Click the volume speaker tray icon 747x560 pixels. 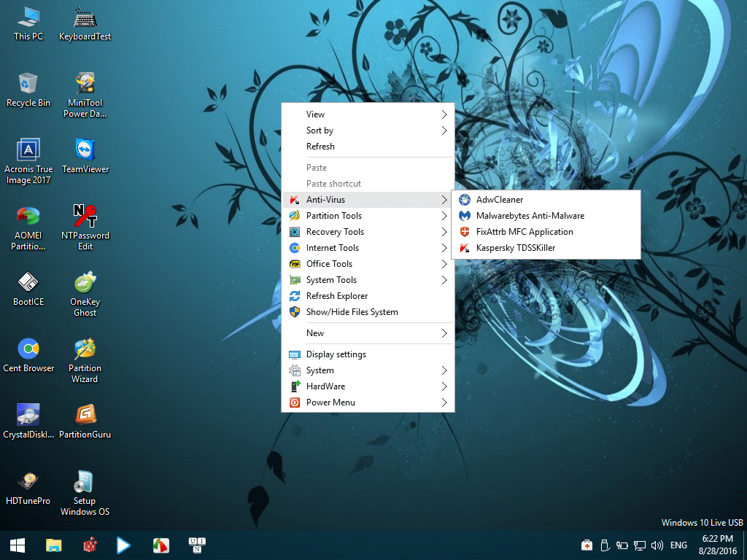point(657,545)
